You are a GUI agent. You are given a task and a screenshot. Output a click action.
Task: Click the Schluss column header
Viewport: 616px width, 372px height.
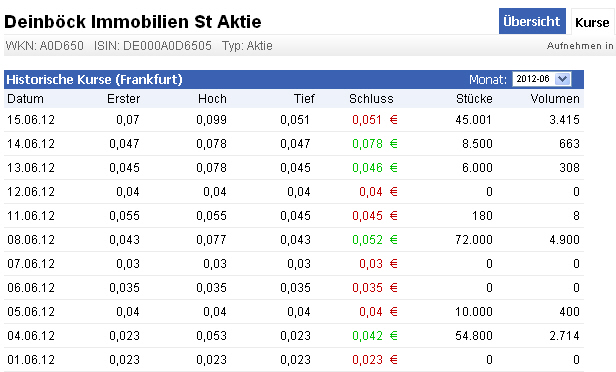371,99
